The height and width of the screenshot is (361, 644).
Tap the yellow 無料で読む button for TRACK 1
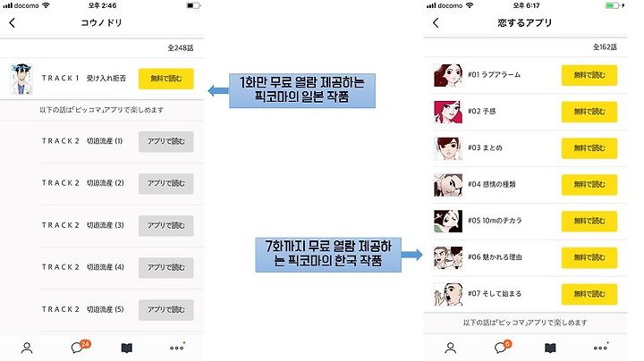pos(166,79)
